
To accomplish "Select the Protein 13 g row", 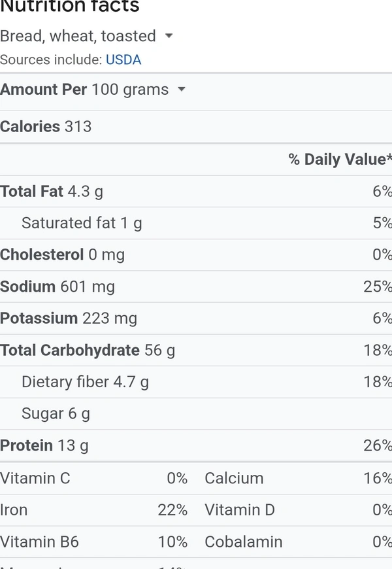I will pos(44,445).
